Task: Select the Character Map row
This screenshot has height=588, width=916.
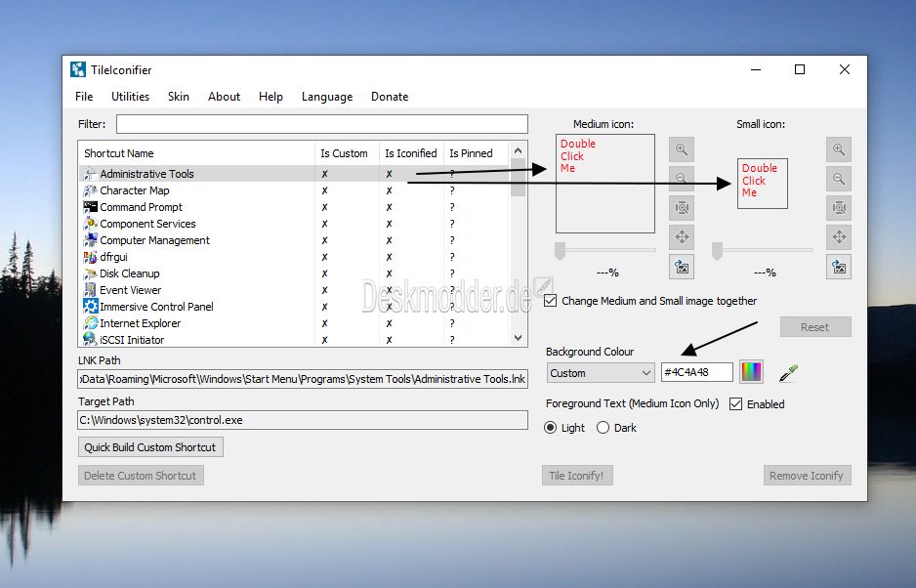Action: tap(295, 190)
